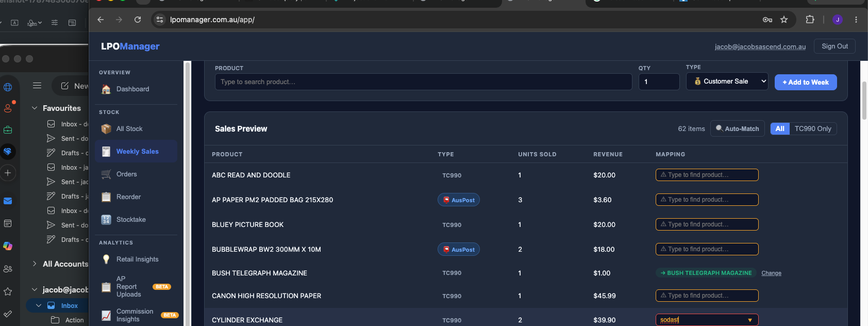Expand All Accounts in the mail window

pos(35,264)
